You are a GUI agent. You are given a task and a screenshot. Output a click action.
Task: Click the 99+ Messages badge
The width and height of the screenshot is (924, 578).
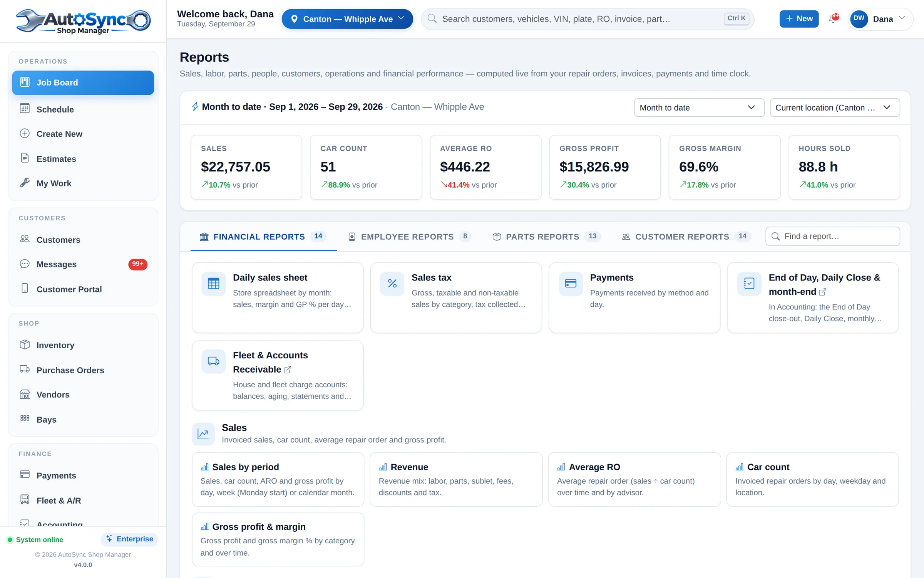137,264
